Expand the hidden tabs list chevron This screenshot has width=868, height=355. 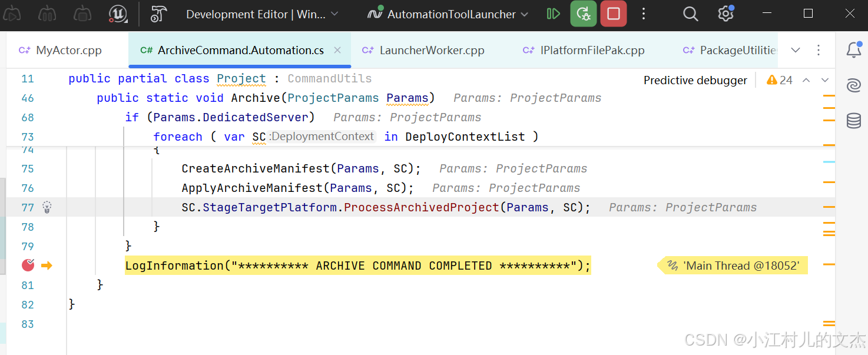click(x=796, y=51)
